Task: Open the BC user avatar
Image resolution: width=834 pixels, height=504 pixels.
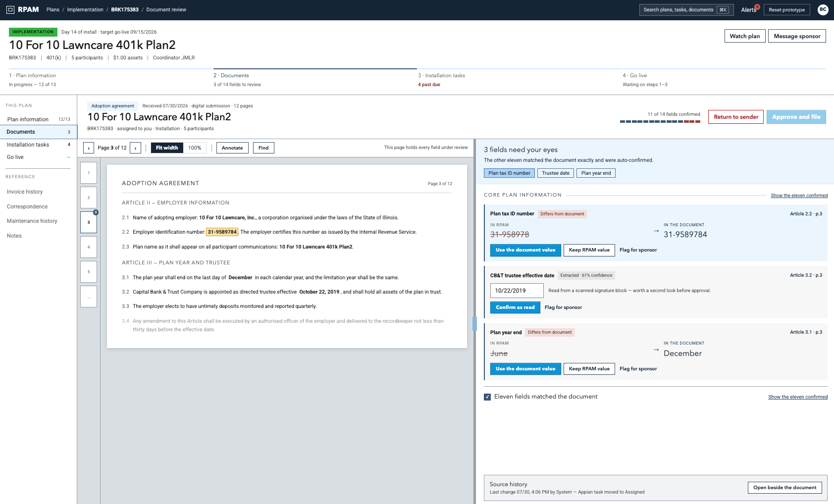Action: [823, 9]
